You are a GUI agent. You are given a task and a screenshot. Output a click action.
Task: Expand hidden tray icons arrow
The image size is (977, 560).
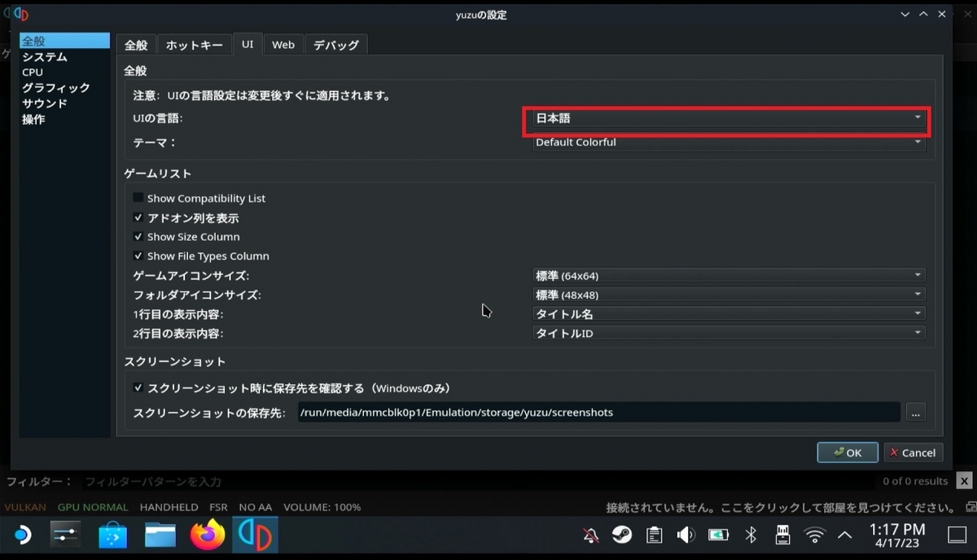tap(845, 535)
